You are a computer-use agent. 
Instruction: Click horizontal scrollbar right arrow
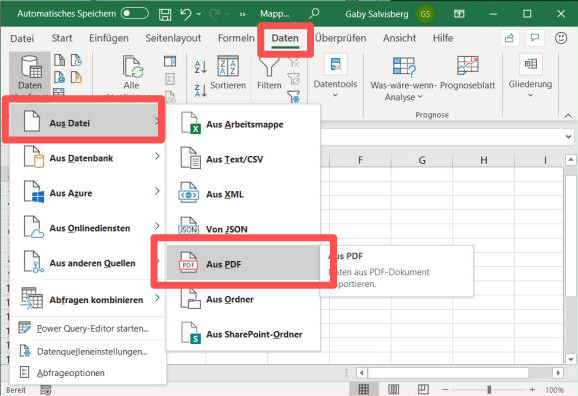pos(558,373)
